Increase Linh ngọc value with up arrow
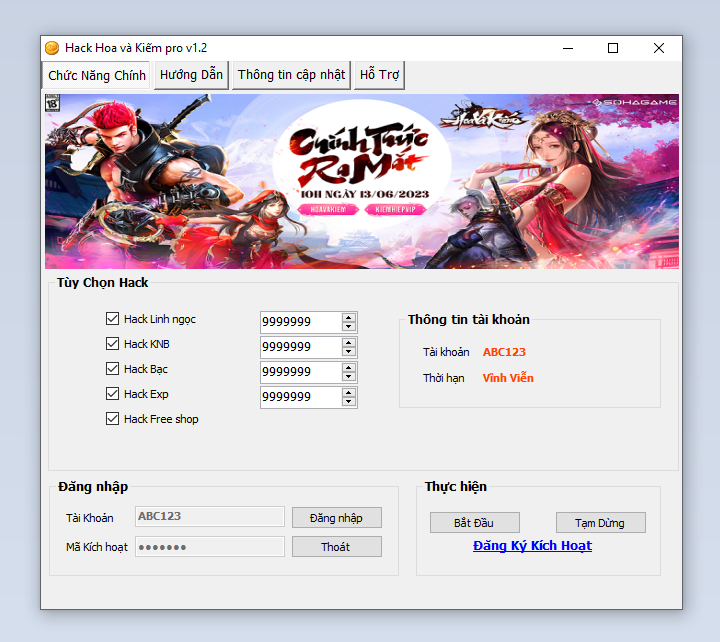Viewport: 720px width, 642px height. (348, 317)
